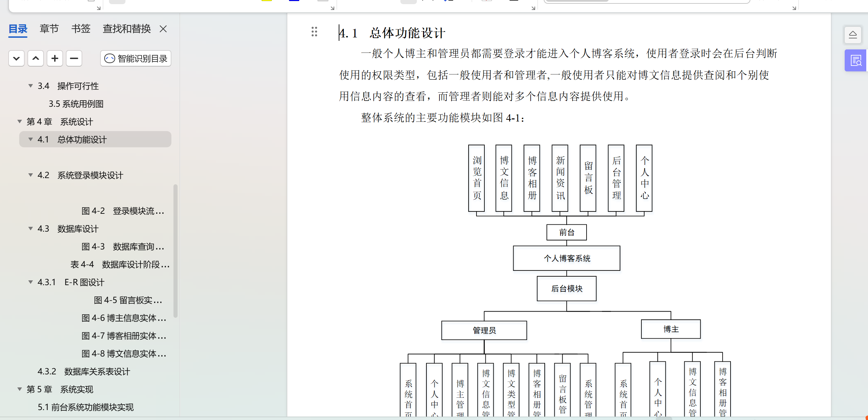This screenshot has height=420, width=868.
Task: Open the 查找和替换 tab
Action: coord(126,29)
